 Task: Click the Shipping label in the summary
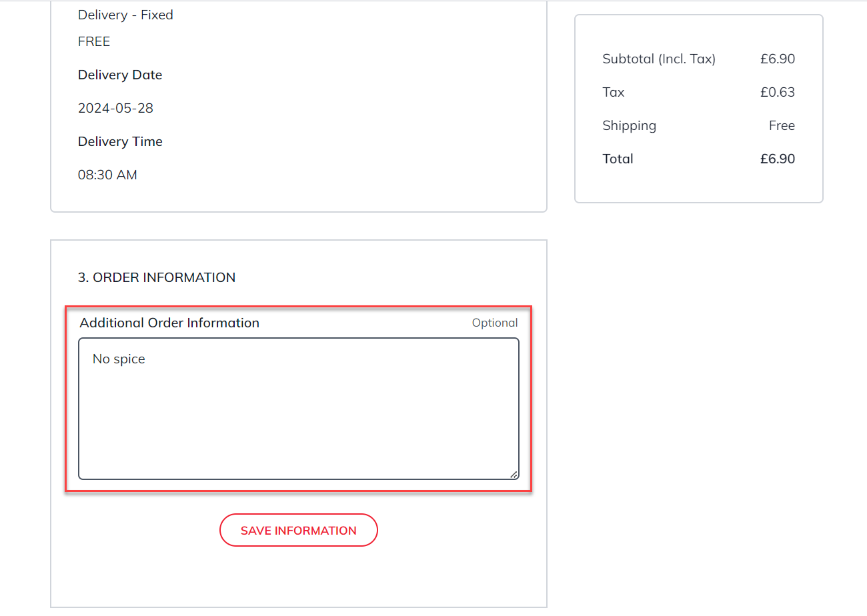tap(629, 126)
